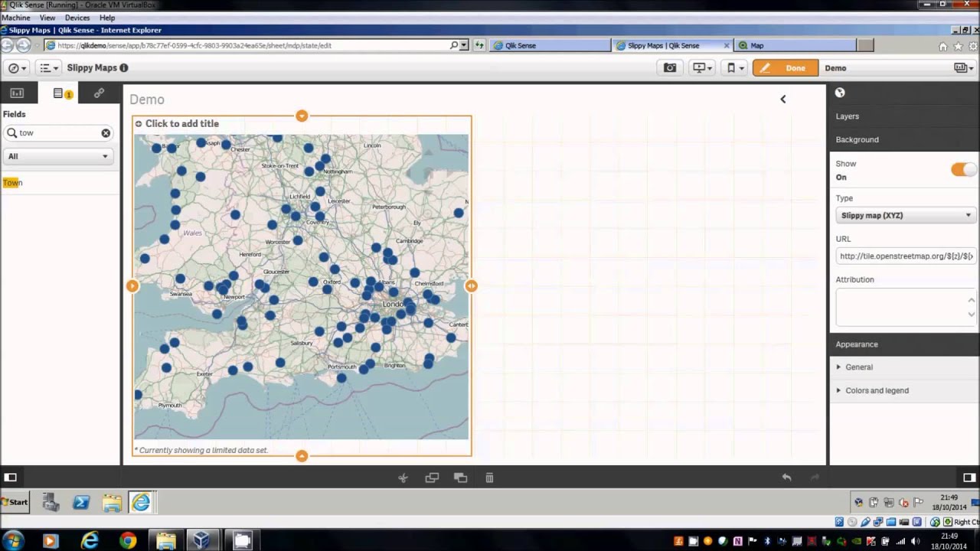Viewport: 980px width, 551px height.
Task: Switch to the Qlik Sense browser tab
Action: (550, 46)
